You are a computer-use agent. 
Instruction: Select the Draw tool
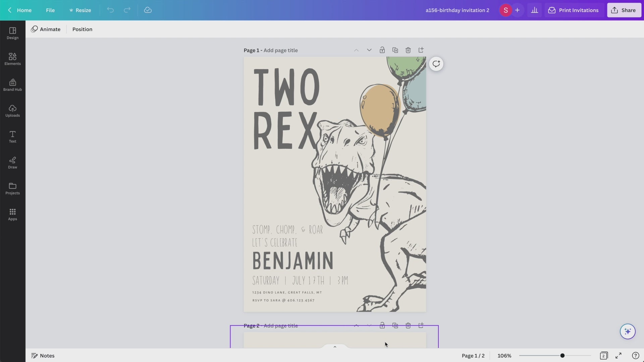[x=12, y=163]
